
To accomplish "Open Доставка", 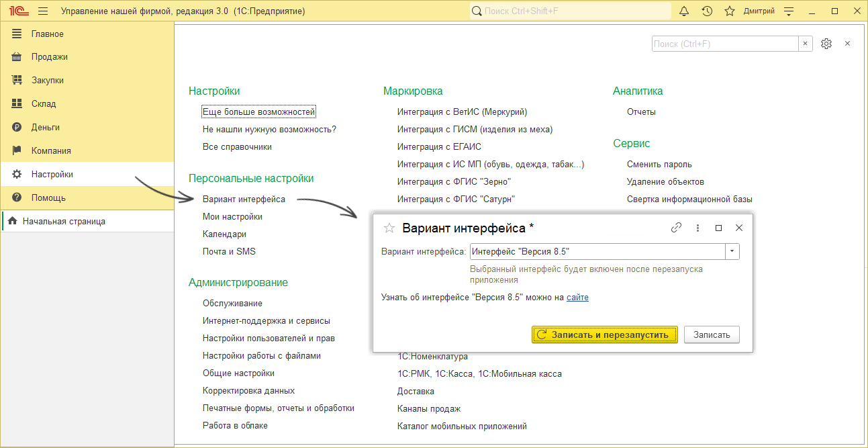I will click(x=416, y=392).
